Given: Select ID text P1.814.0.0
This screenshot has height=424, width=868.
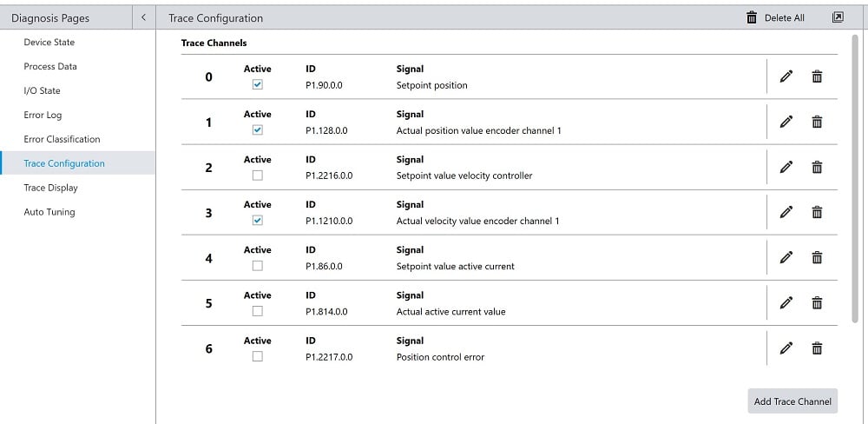Looking at the screenshot, I should tap(326, 312).
